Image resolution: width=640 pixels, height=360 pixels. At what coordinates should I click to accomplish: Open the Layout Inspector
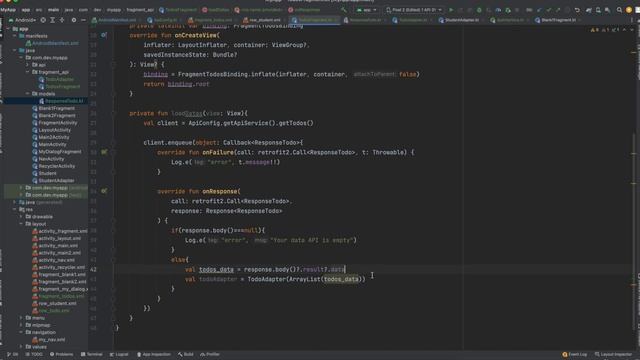tap(613, 354)
